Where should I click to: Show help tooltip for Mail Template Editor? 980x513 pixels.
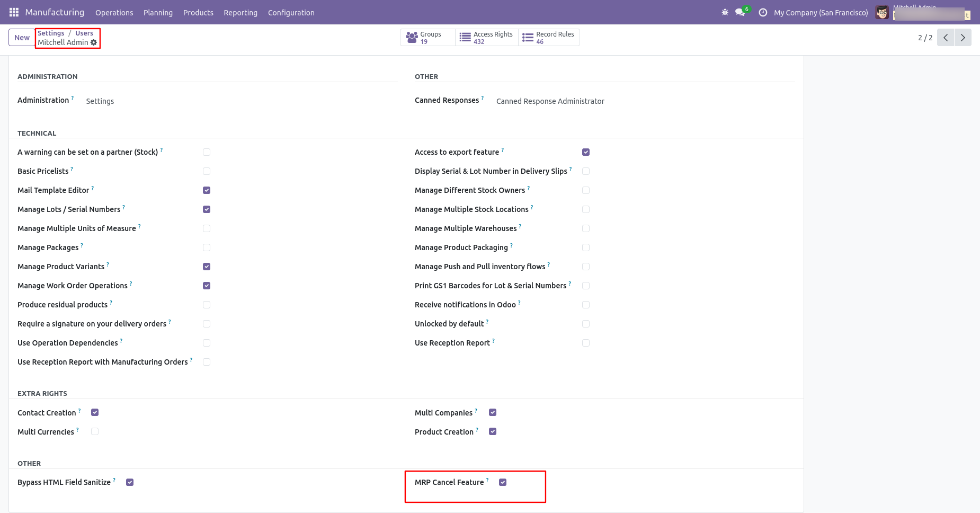click(x=93, y=188)
